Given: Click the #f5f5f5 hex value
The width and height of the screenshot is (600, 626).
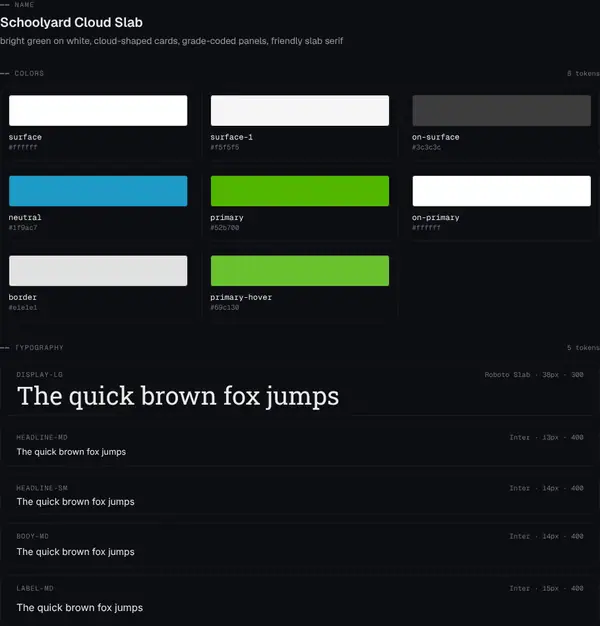Looking at the screenshot, I should pos(225,147).
